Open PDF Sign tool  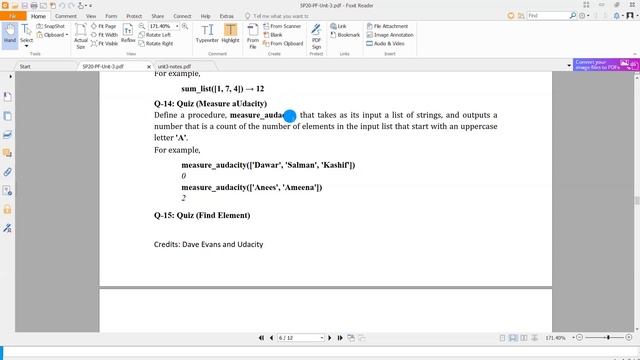click(316, 37)
